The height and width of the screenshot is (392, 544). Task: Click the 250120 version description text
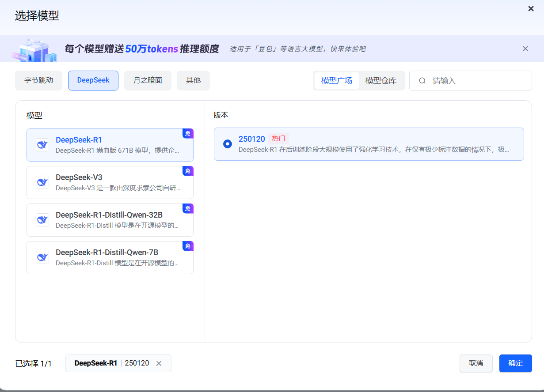click(x=374, y=150)
